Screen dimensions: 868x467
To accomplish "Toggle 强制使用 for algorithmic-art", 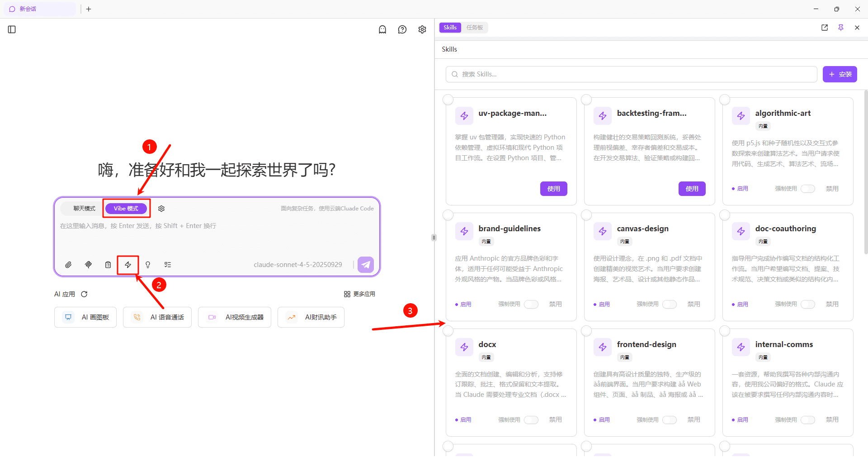I will pos(808,189).
